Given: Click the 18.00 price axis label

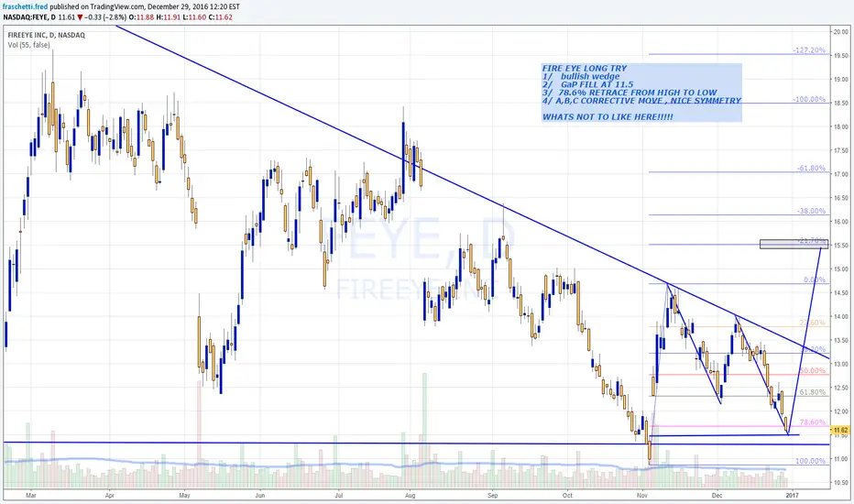Looking at the screenshot, I should tap(841, 127).
